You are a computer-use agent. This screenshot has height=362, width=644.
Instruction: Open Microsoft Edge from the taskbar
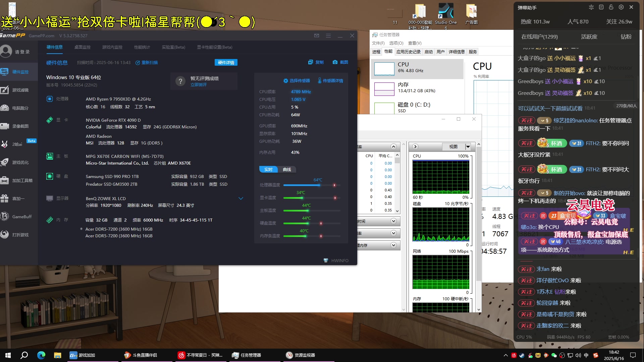(41, 355)
